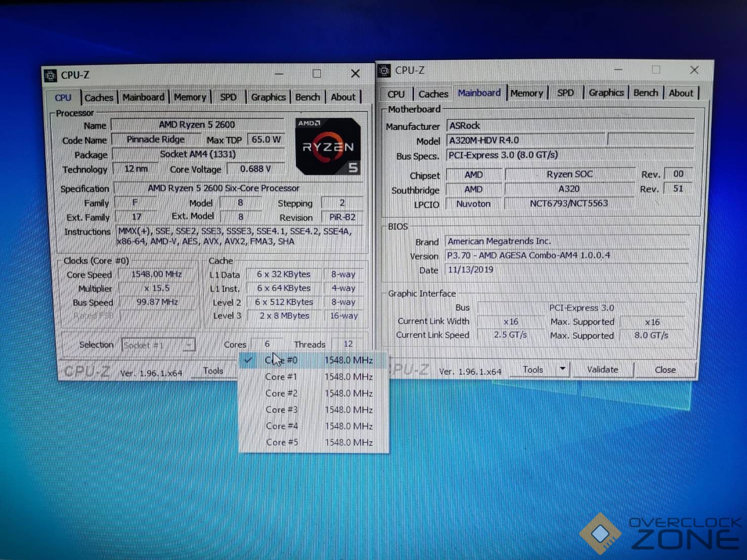Click the AMD Ryzen 5 logo badge

click(328, 147)
